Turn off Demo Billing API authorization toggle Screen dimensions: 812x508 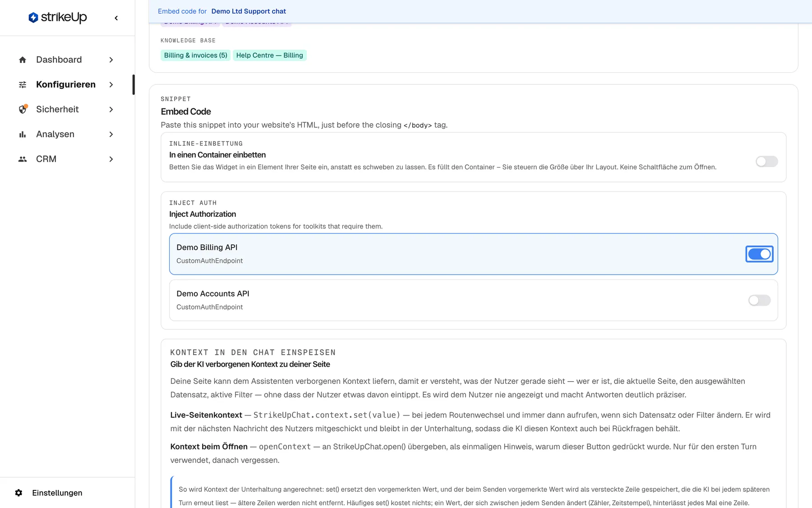coord(759,254)
